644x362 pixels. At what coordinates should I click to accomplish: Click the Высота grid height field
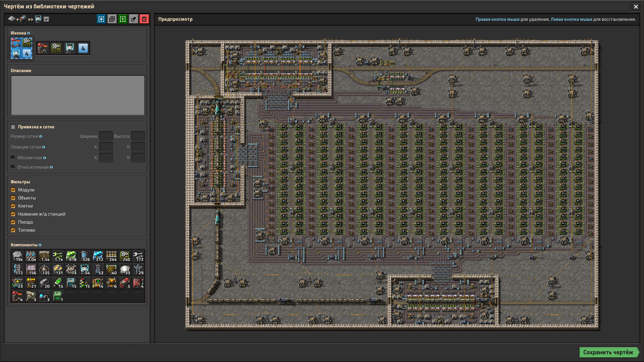coord(138,136)
